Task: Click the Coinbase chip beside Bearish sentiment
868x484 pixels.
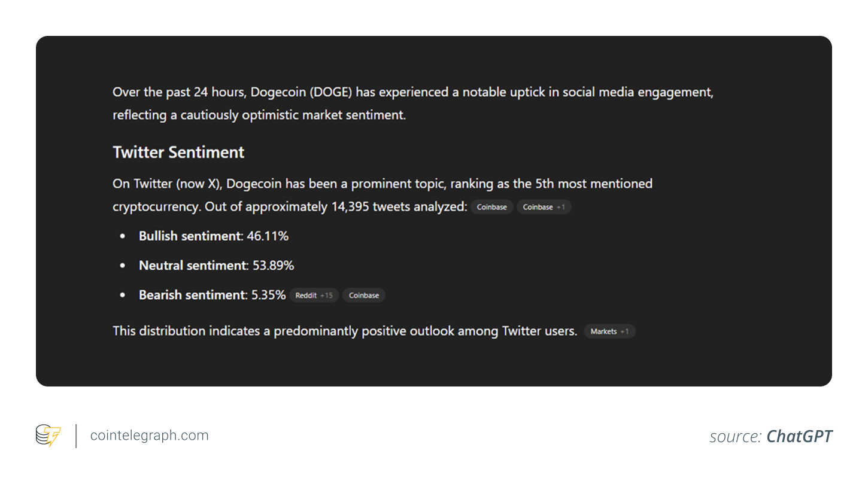Action: pos(363,296)
